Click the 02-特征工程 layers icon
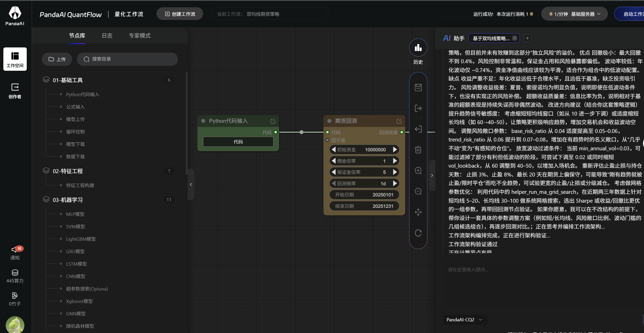The width and height of the screenshot is (644, 333). coord(46,171)
